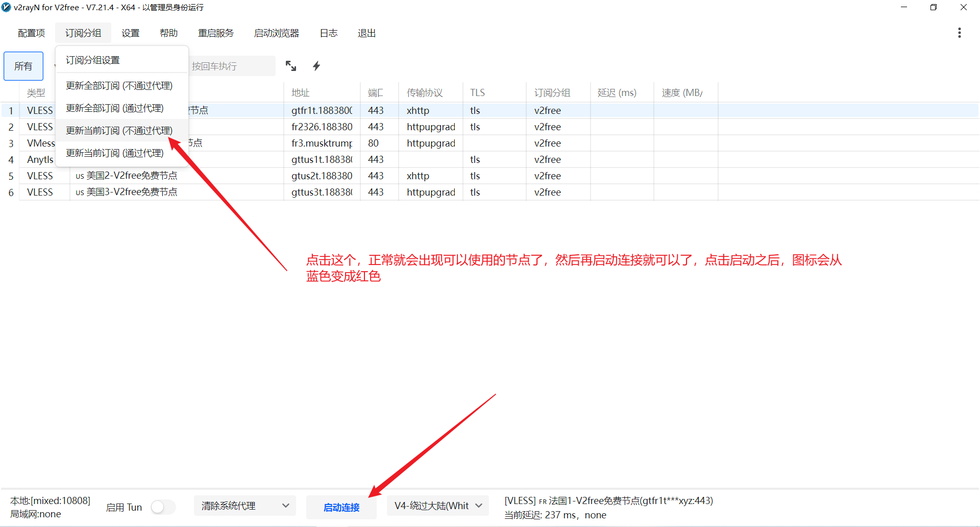
Task: Click 退出 to exit
Action: [x=367, y=33]
